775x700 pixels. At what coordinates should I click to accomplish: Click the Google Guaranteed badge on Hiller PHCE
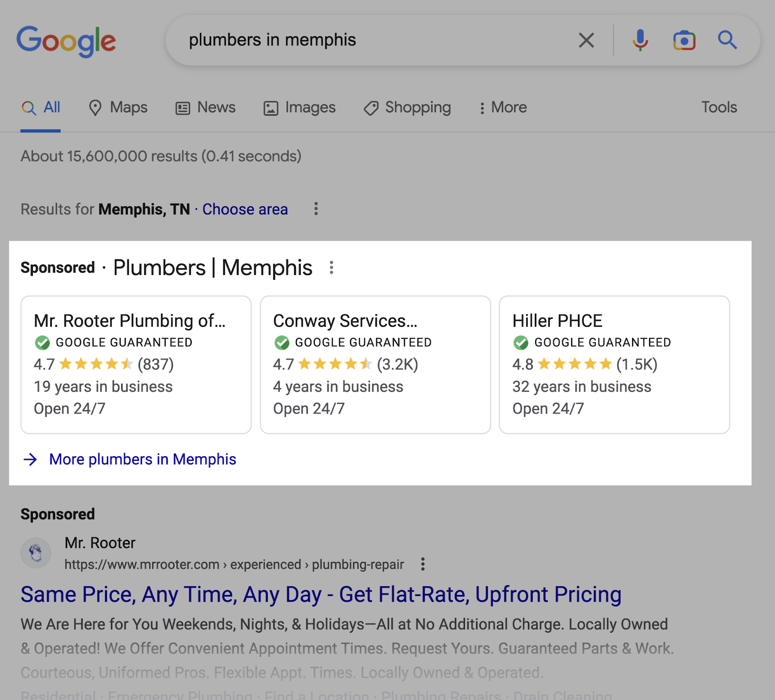pyautogui.click(x=522, y=342)
